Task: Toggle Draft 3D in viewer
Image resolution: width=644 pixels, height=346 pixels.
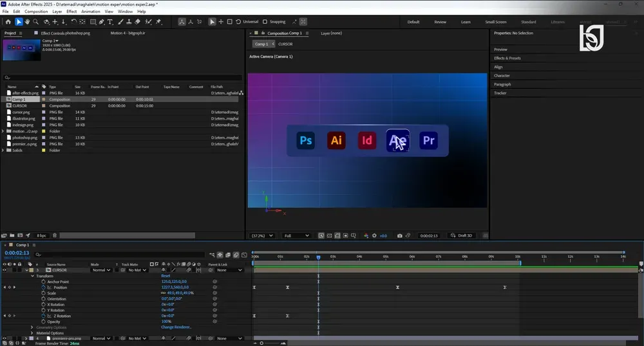Action: point(462,235)
